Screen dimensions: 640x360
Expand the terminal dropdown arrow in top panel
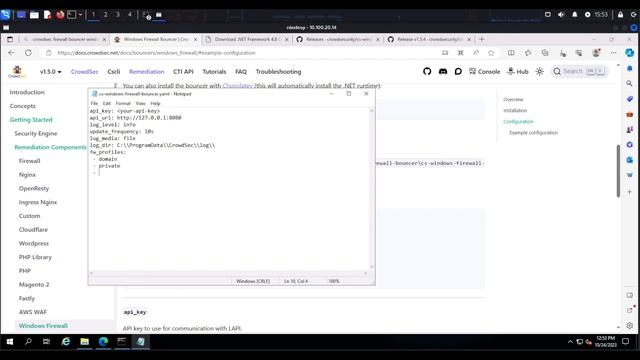click(x=80, y=15)
